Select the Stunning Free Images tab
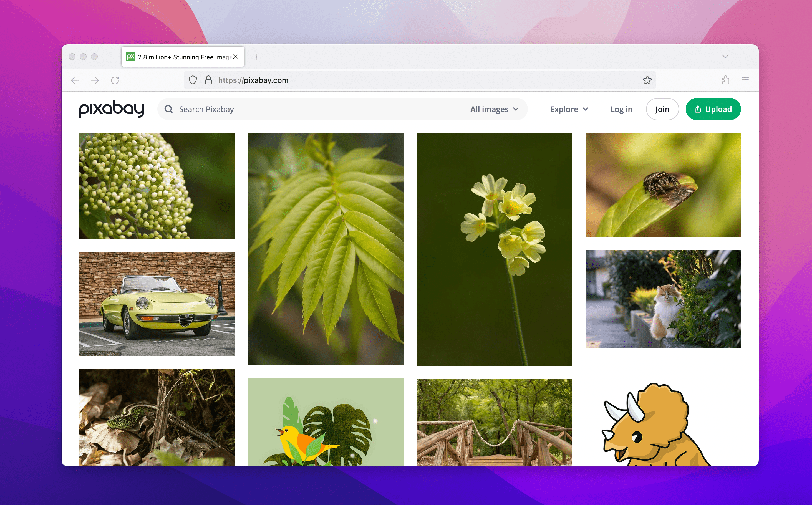The image size is (812, 505). point(180,57)
